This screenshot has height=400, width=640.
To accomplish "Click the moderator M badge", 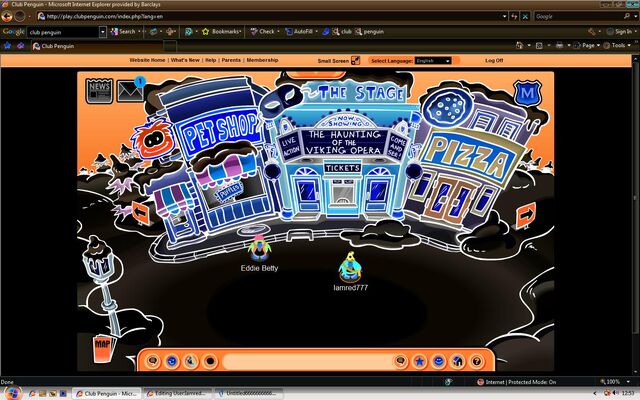I will coord(527,93).
